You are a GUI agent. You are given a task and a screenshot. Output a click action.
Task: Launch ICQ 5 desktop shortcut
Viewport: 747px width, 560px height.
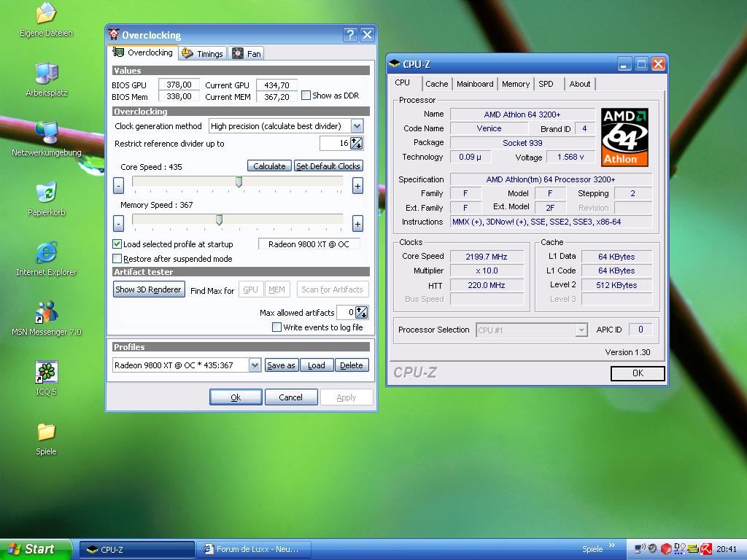click(46, 378)
